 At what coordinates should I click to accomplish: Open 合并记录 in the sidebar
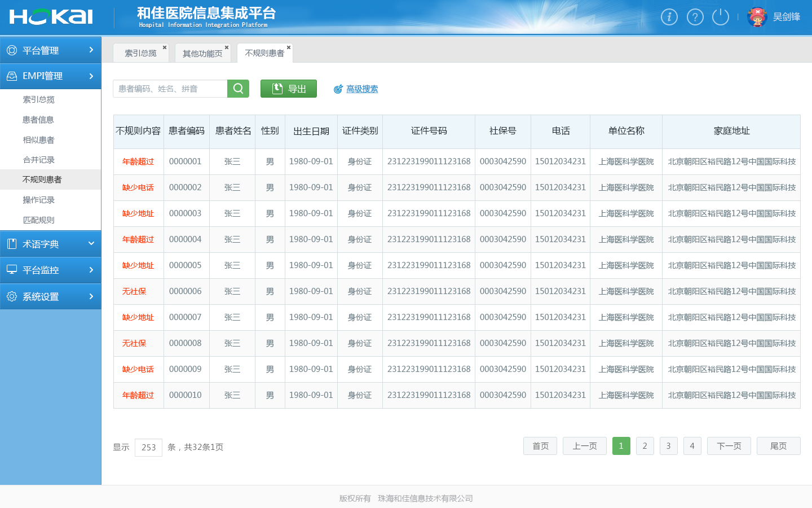coord(38,160)
